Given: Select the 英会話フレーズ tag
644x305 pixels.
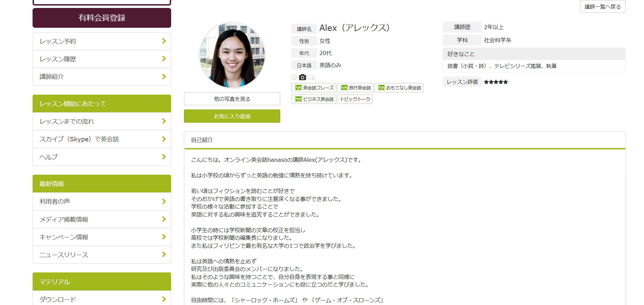Looking at the screenshot, I should point(314,88).
